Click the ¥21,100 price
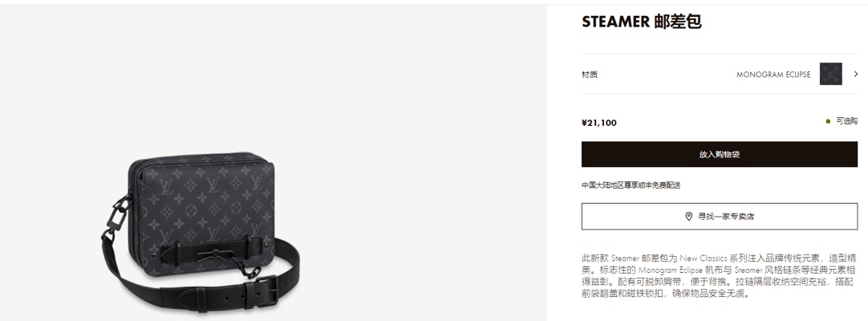 point(599,123)
